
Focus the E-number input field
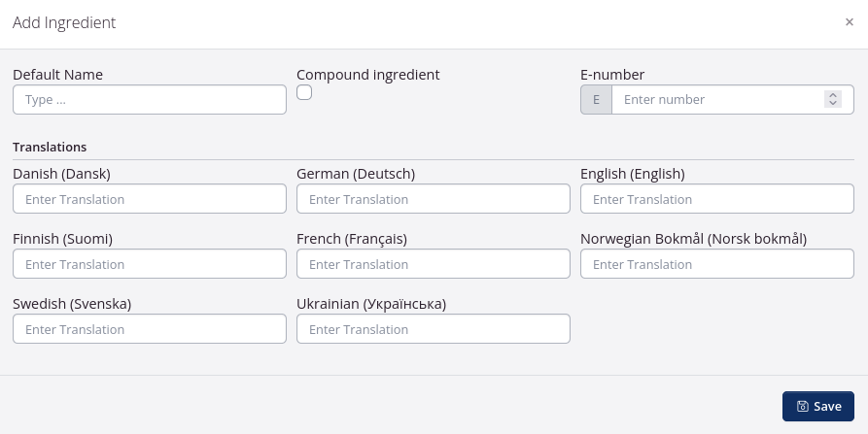click(719, 99)
